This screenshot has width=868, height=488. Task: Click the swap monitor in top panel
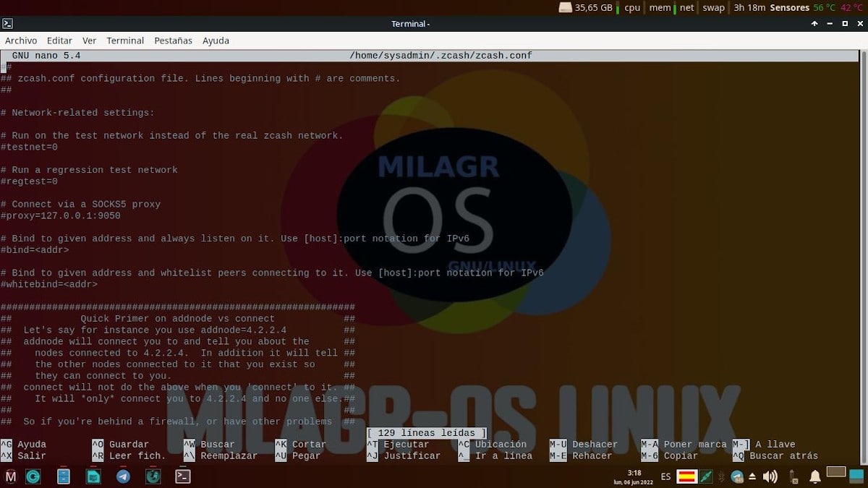coord(713,8)
